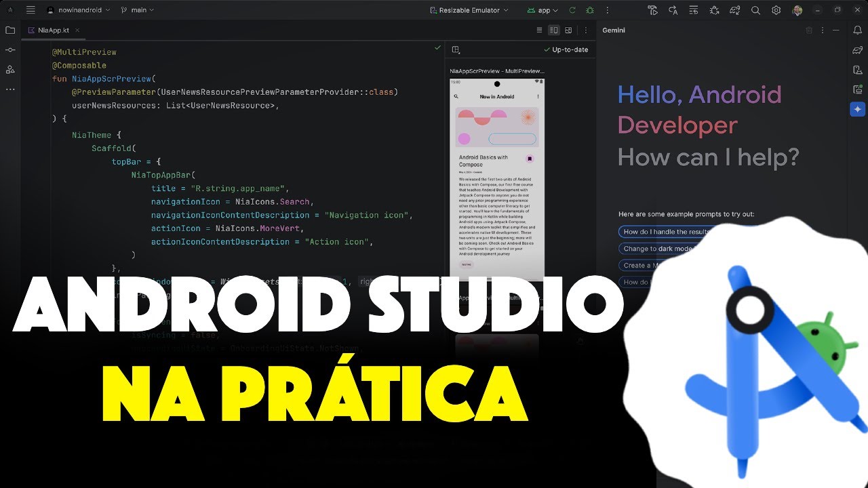This screenshot has width=868, height=488.
Task: Open Search Everywhere magnifier
Action: pyautogui.click(x=755, y=10)
